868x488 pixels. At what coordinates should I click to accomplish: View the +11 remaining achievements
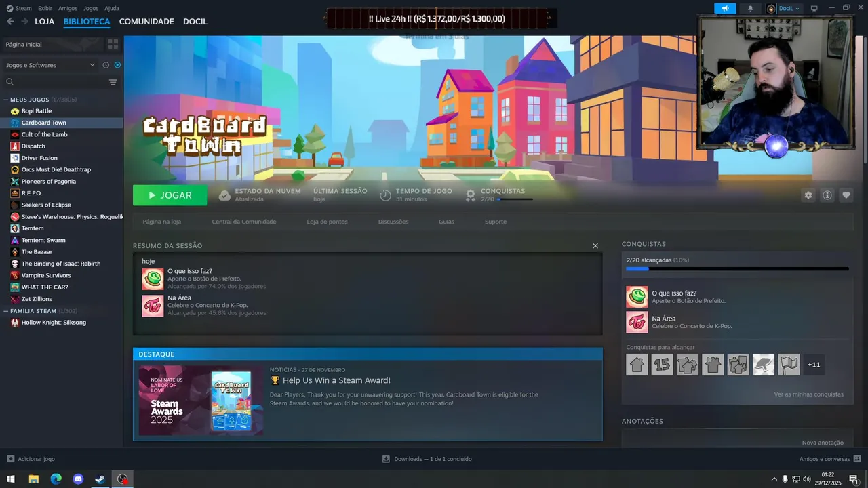pyautogui.click(x=814, y=365)
